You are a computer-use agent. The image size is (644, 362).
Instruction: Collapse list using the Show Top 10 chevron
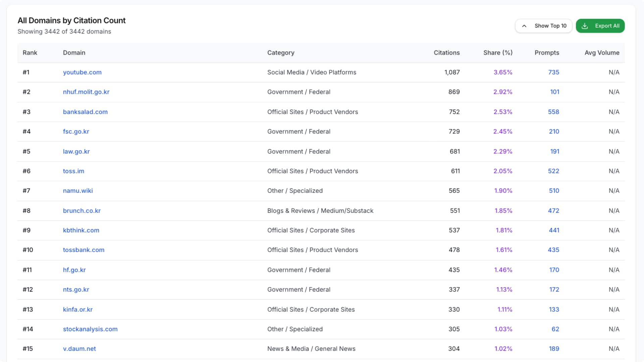[524, 26]
